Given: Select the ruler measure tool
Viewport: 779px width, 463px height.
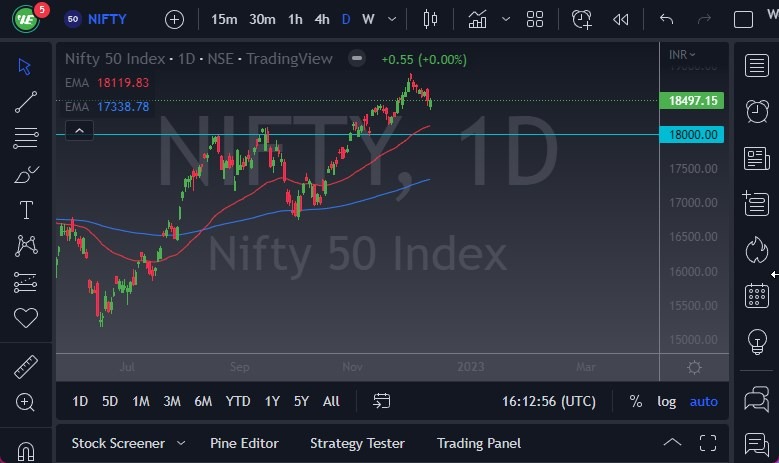Looking at the screenshot, I should [x=25, y=367].
